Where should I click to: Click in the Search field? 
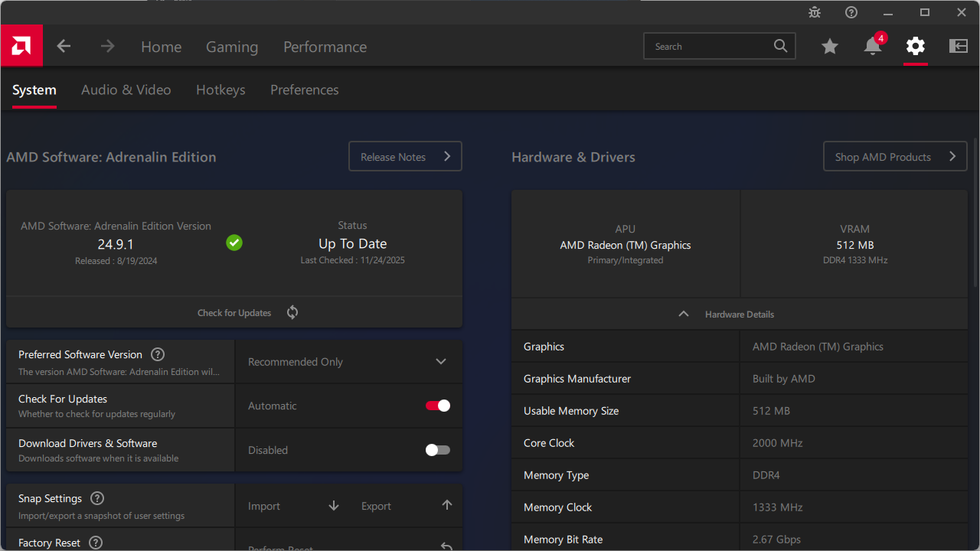(x=708, y=47)
